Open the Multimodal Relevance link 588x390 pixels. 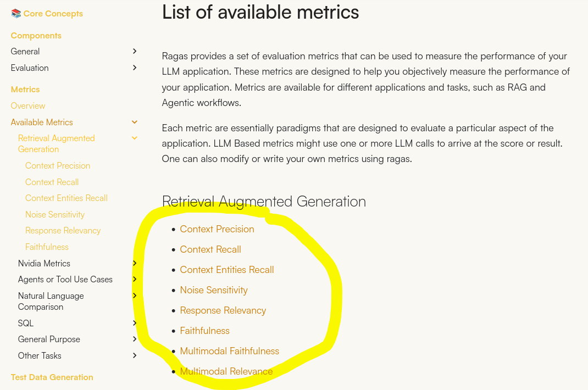226,371
